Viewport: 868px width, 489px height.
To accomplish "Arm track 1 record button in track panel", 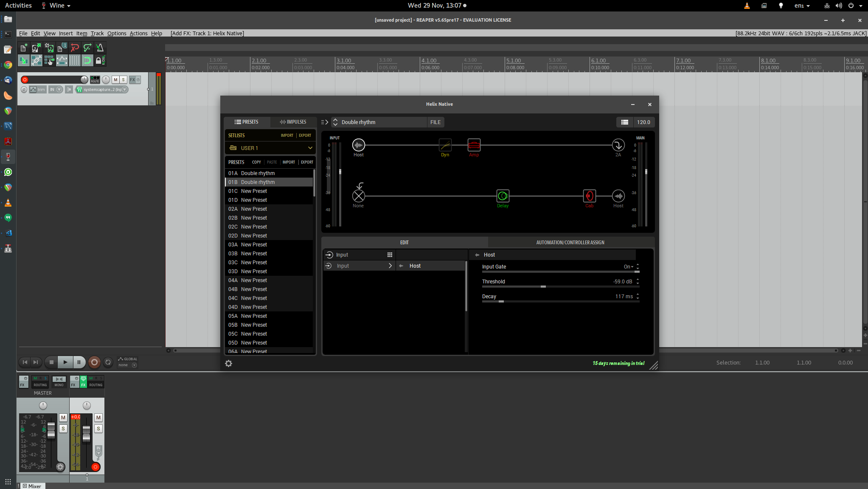I will (x=25, y=80).
